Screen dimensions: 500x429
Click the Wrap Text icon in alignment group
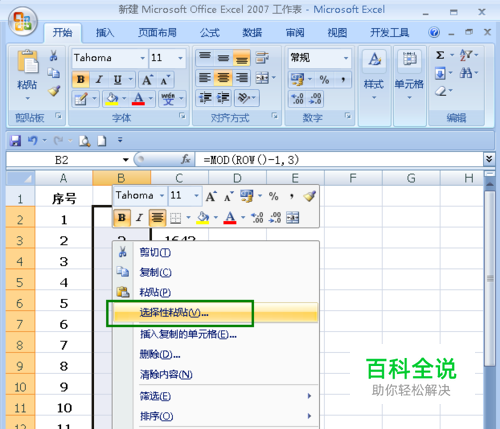(x=262, y=57)
